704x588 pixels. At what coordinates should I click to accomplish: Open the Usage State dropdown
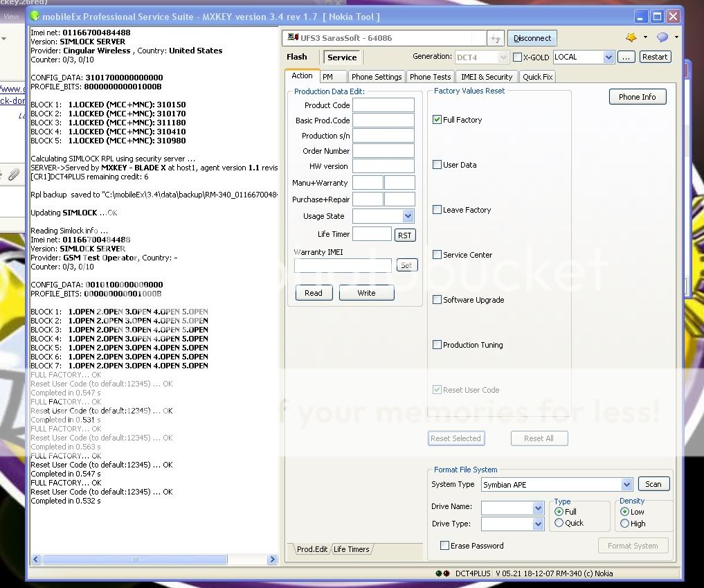pos(408,216)
